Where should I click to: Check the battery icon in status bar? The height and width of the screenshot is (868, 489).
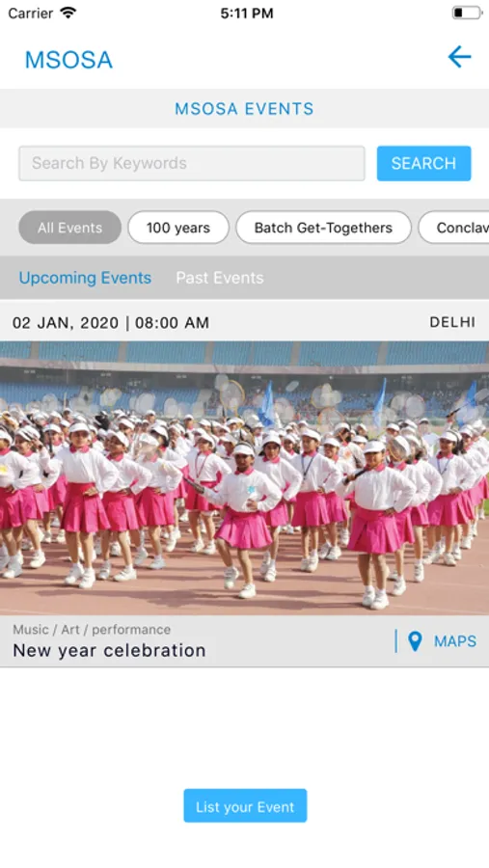coord(466,13)
